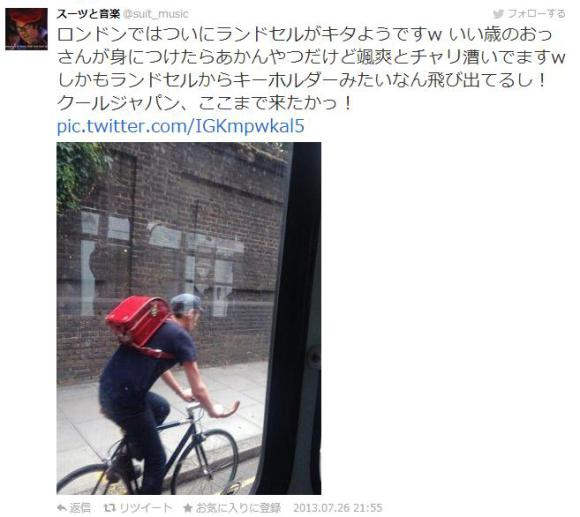580x517 pixels.
Task: Select the 返信 reply label
Action: pos(80,508)
